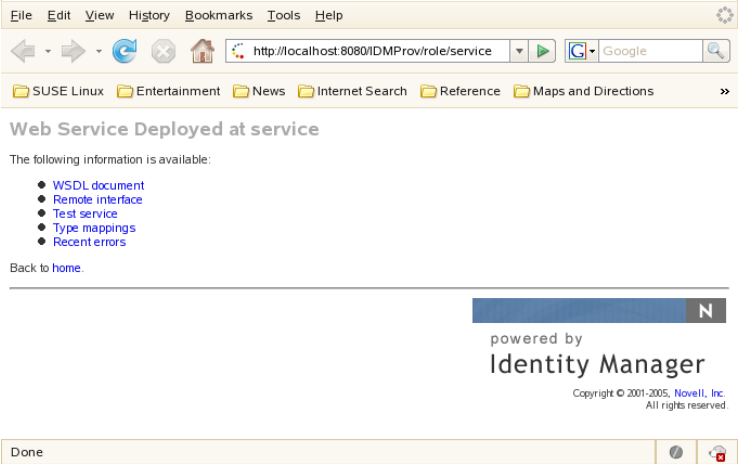This screenshot has width=740, height=464.
Task: Click the status bar network error icon
Action: 717,453
